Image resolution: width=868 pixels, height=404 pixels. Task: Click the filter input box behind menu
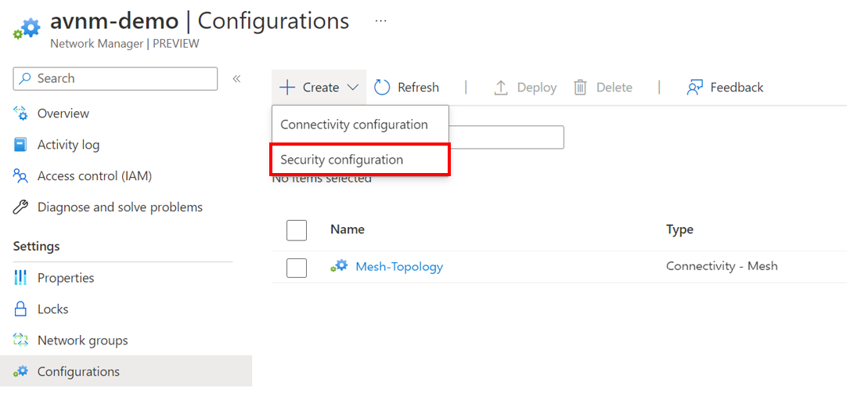[506, 137]
